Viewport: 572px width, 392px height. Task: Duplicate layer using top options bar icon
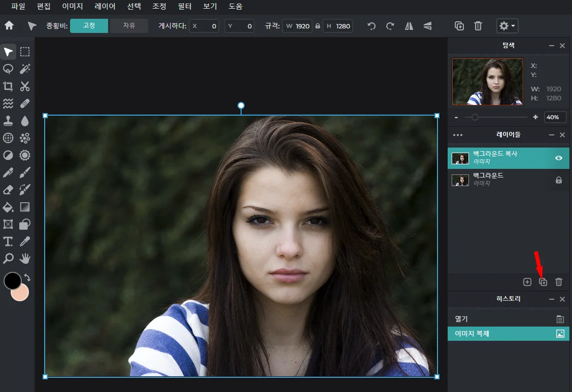tap(459, 26)
